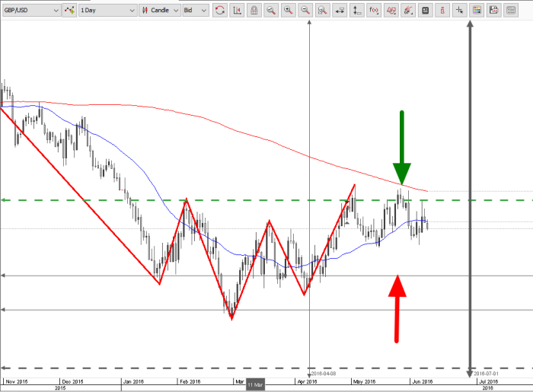Click the '2016-07-01' vertical line label
The width and height of the screenshot is (533, 392).
[486, 374]
